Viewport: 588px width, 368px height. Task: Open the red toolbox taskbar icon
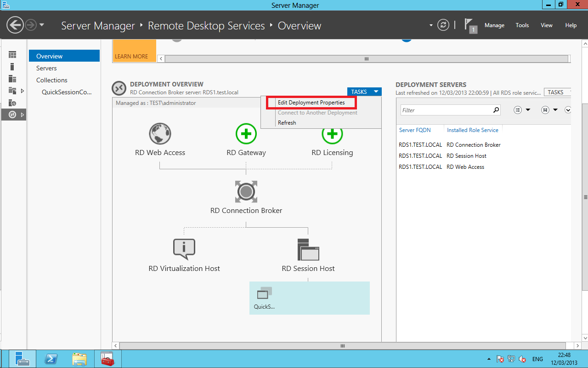point(108,359)
